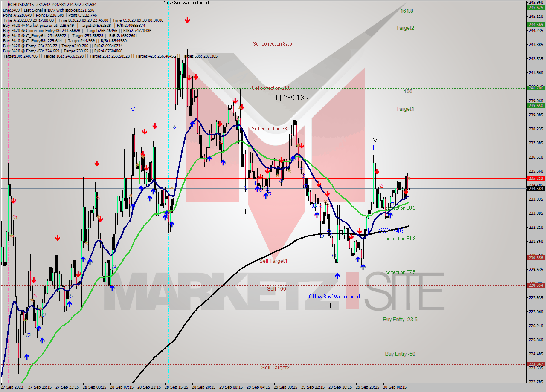This screenshot has width=546, height=392.
Task: Click the red 223.847 price tag
Action: (x=536, y=364)
